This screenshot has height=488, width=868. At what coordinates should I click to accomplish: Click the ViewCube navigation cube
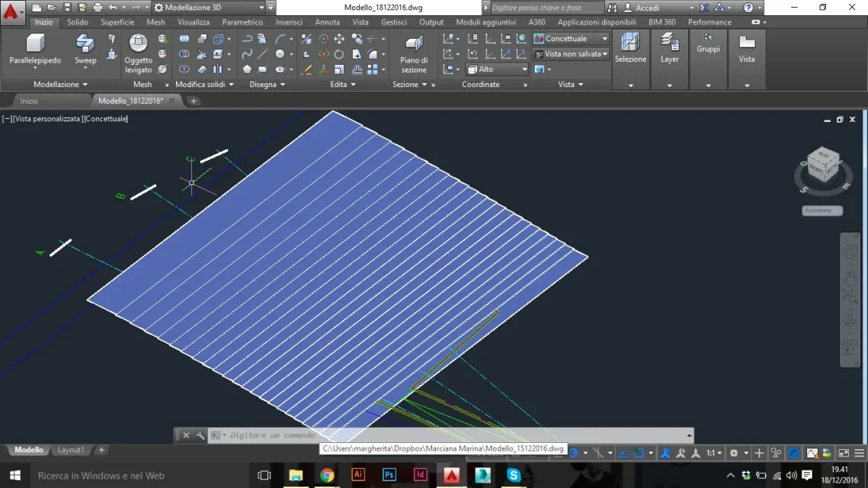[823, 165]
